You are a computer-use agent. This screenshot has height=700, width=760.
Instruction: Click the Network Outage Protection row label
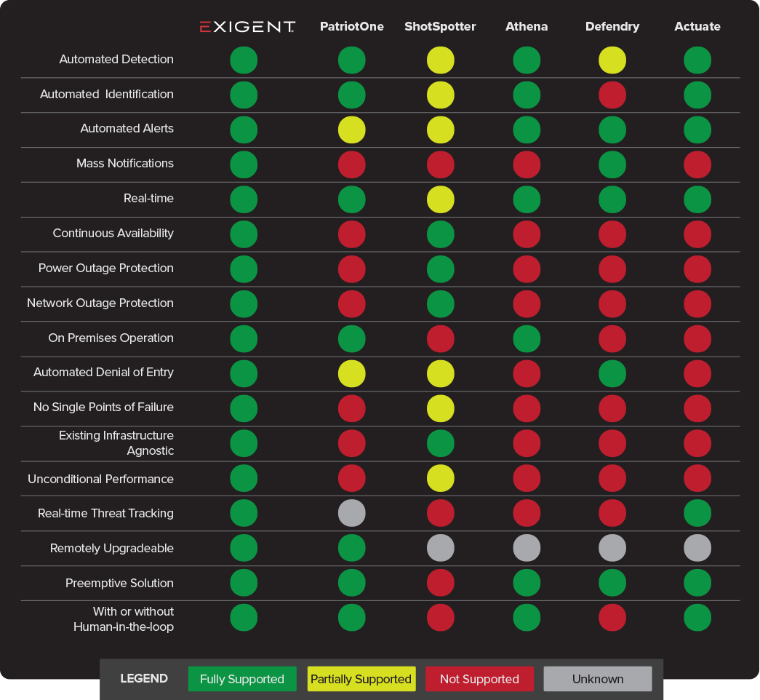100,303
